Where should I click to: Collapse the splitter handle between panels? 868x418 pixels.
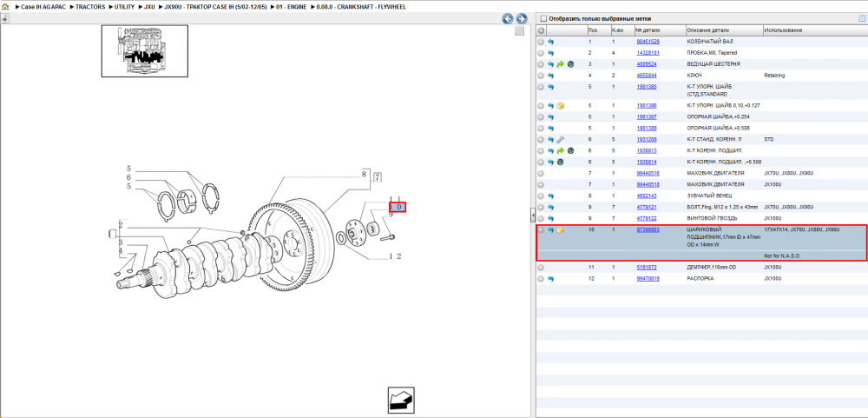(x=531, y=215)
